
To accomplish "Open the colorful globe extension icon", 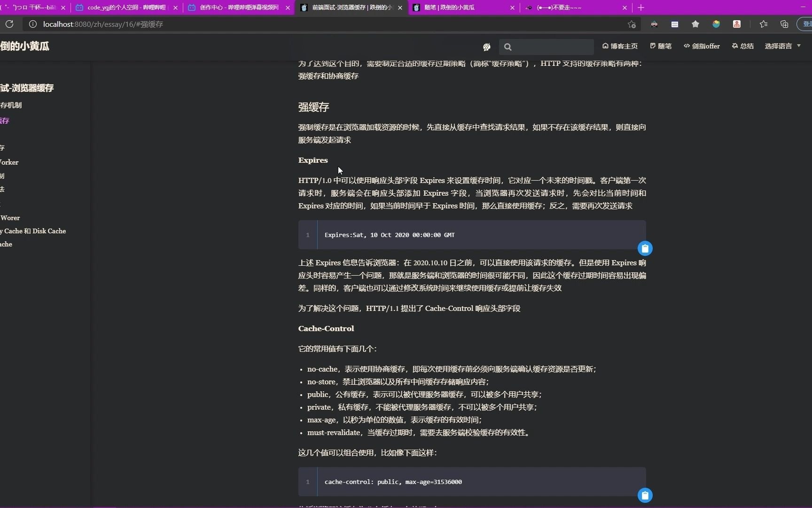I will (x=716, y=24).
